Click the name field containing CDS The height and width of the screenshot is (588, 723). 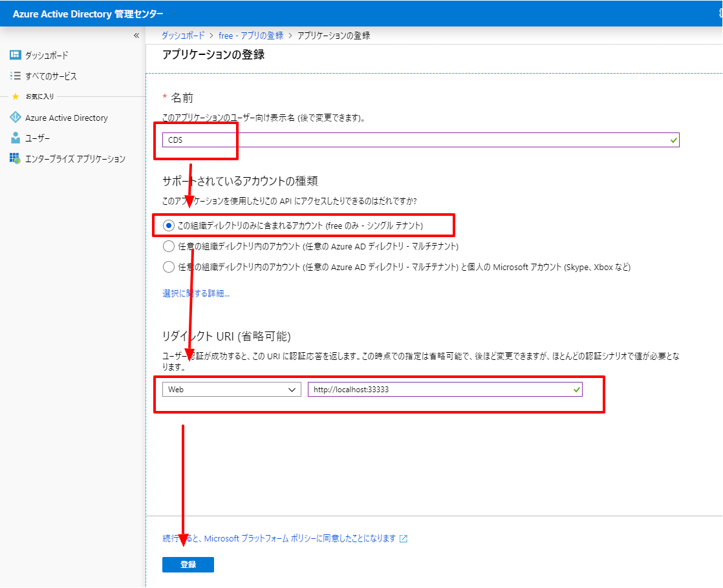[x=420, y=140]
